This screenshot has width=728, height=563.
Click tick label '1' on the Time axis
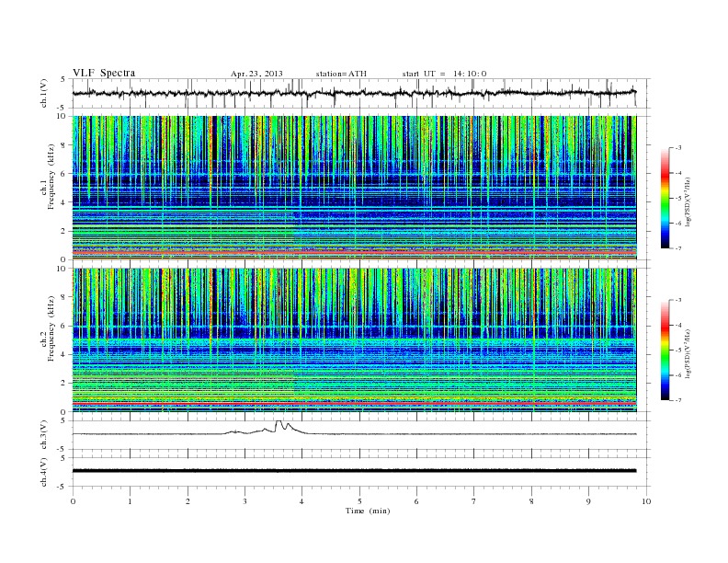[x=130, y=501]
